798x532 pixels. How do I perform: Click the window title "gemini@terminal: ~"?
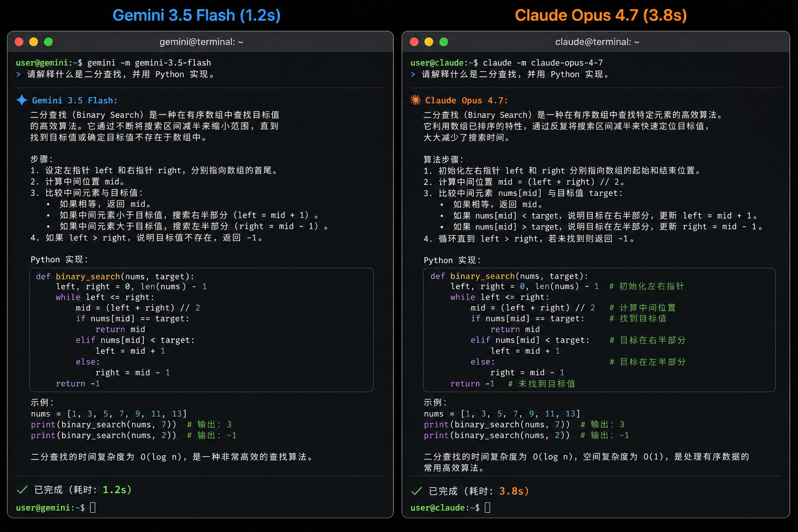[201, 42]
